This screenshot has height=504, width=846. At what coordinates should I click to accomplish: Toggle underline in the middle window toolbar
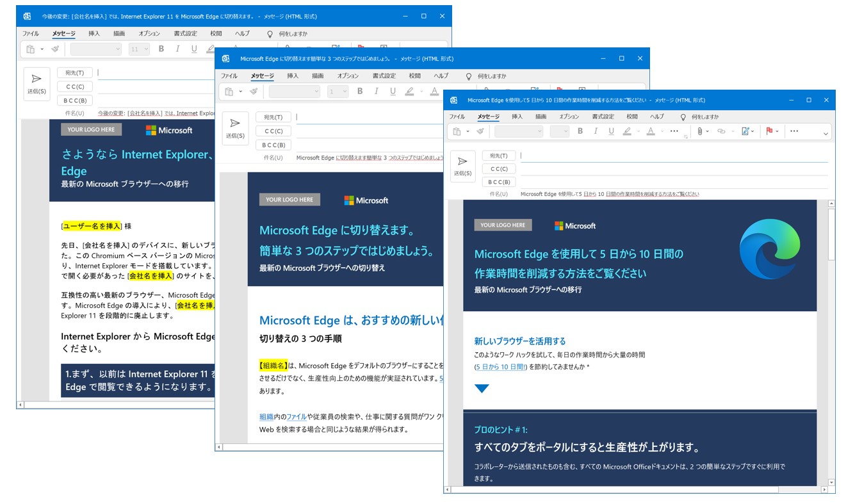point(393,92)
